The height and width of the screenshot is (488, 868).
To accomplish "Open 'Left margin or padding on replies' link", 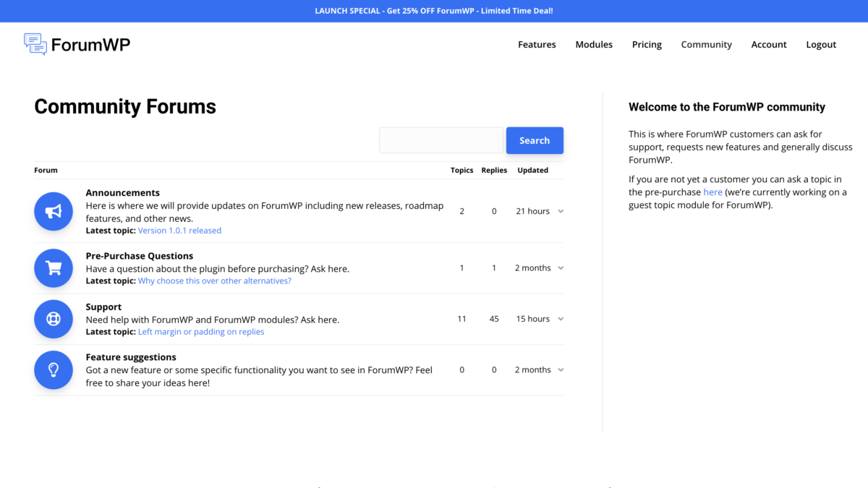I will [x=201, y=332].
